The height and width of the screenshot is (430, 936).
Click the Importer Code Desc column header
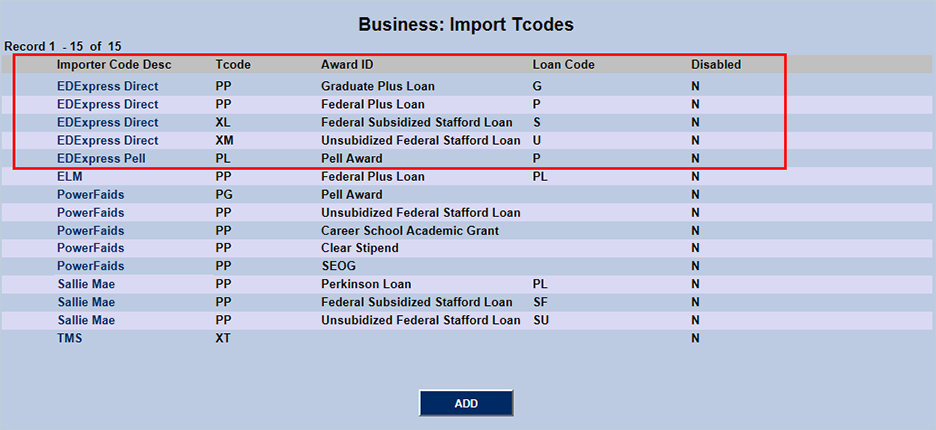(x=114, y=65)
